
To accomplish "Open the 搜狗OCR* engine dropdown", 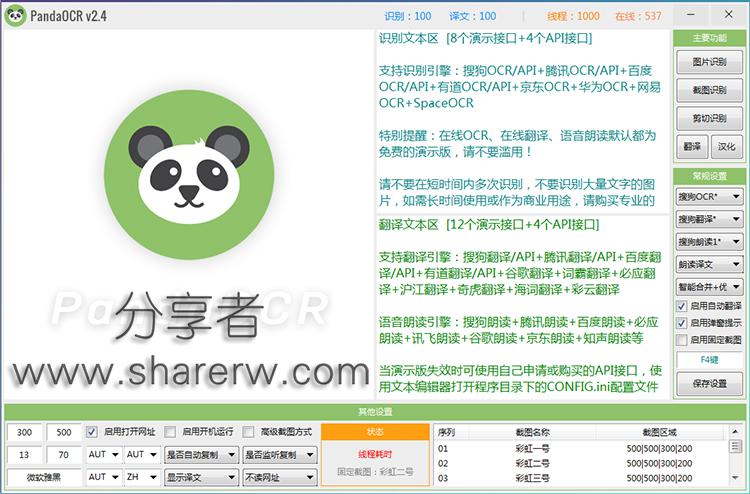I will tap(709, 197).
